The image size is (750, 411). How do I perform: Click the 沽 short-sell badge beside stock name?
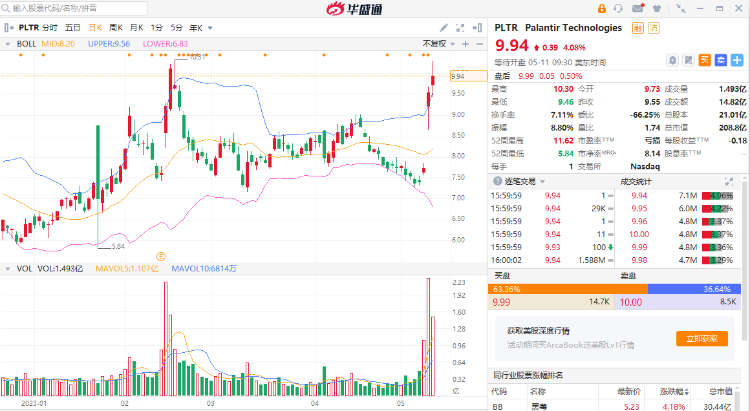[x=654, y=28]
